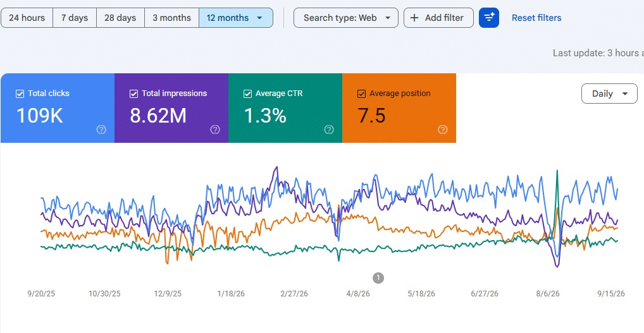Click the blue filter sparkle icon button

489,18
